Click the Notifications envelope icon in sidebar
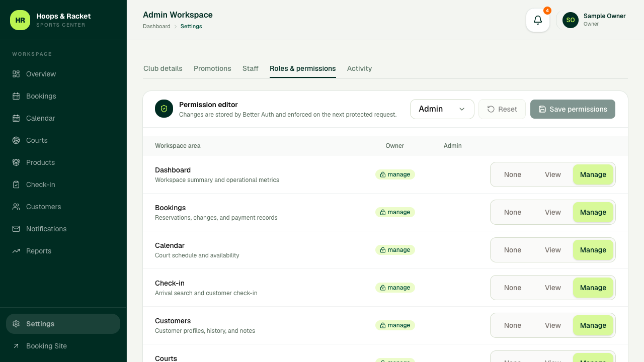Image resolution: width=644 pixels, height=362 pixels. coord(16,229)
